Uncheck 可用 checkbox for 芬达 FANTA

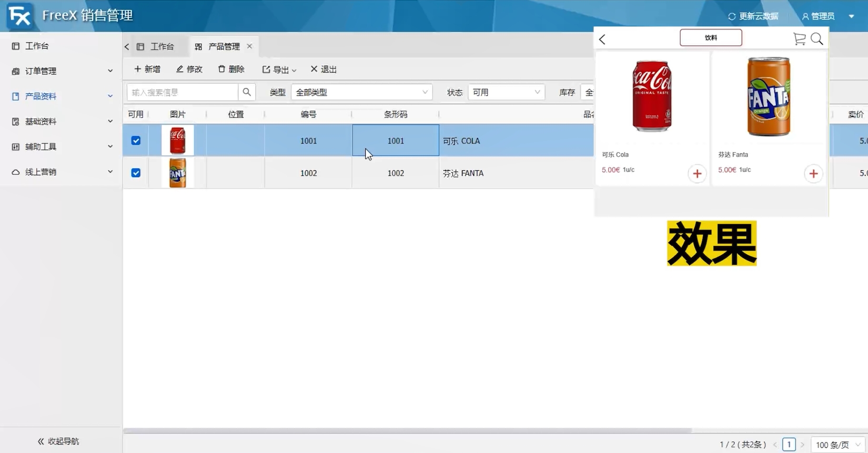(x=136, y=173)
